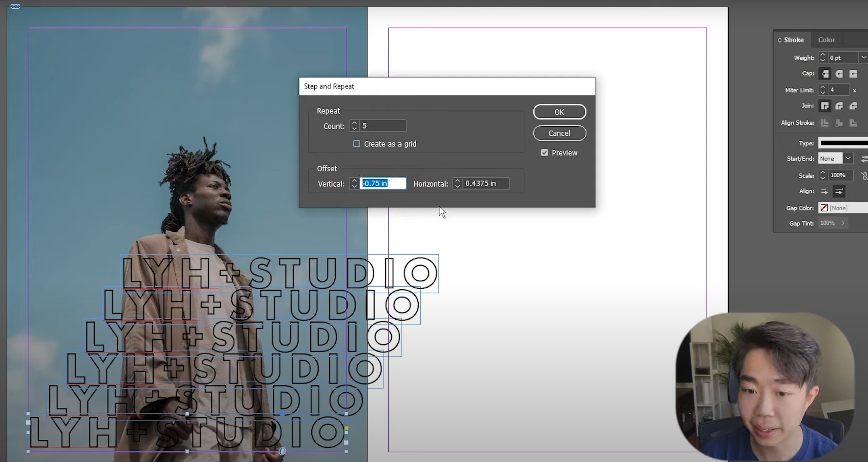Switch to the Color panel tab
The width and height of the screenshot is (868, 462).
[827, 40]
